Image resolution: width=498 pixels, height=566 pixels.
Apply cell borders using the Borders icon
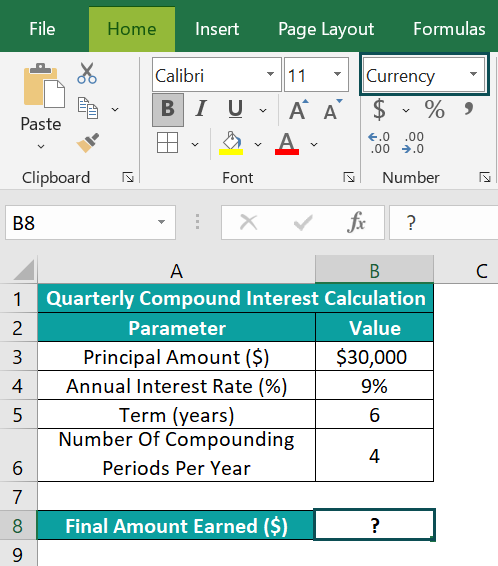click(x=167, y=143)
